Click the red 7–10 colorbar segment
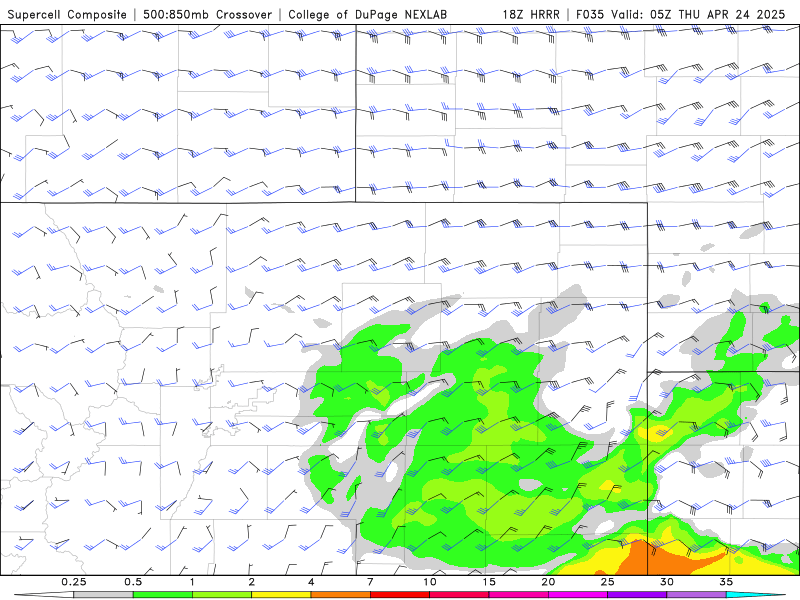800x600 pixels. click(x=399, y=595)
